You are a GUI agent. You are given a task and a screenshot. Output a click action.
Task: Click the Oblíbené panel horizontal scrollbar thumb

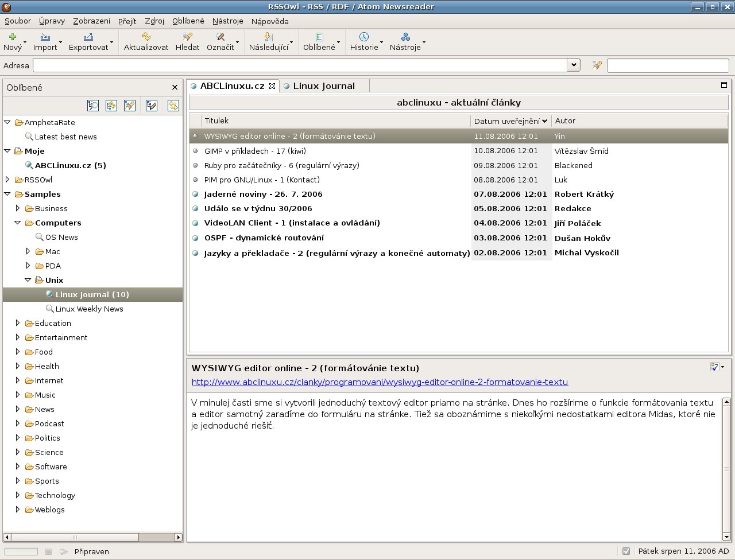click(x=75, y=538)
